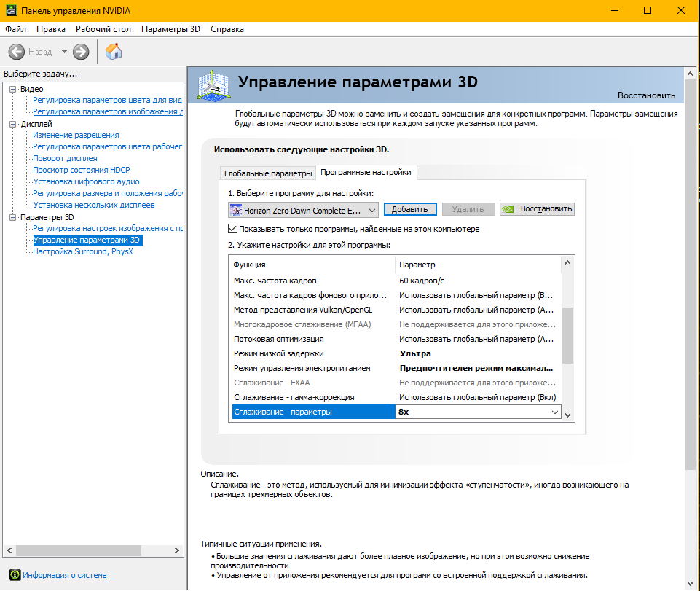Viewport: 700px width, 591px height.
Task: Click task tree horizontal scroll-left arrow
Action: [x=9, y=550]
